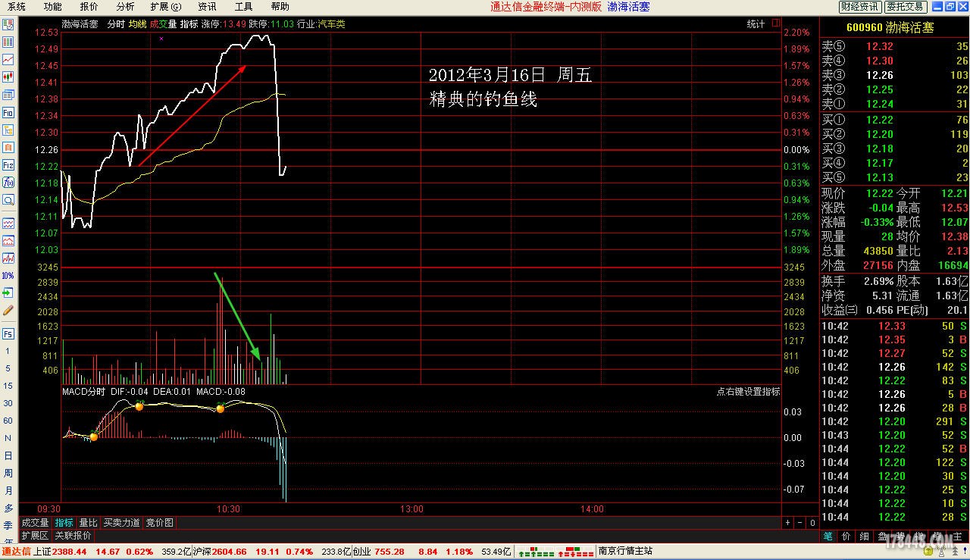This screenshot has width=970, height=560.
Task: Click the green arrow export sidebar icon
Action: pyautogui.click(x=8, y=293)
